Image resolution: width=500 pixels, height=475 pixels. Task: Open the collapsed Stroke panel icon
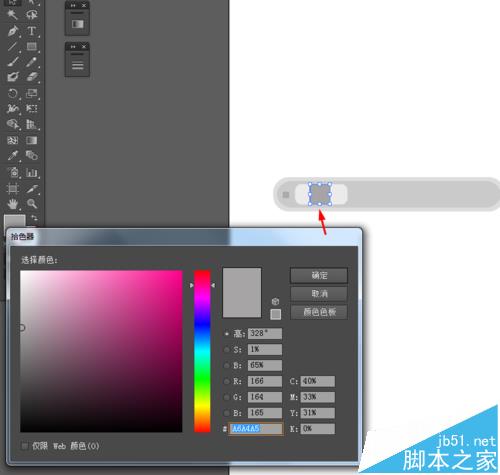click(77, 65)
